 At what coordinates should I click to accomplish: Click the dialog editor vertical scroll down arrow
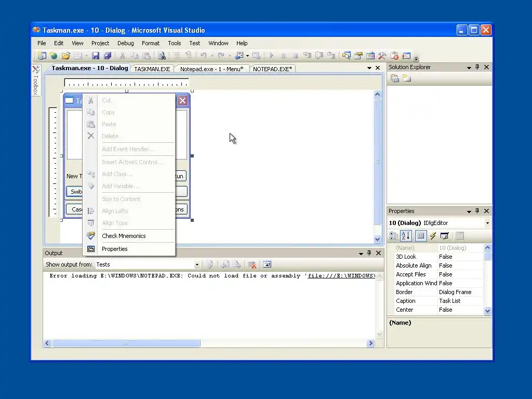point(377,239)
